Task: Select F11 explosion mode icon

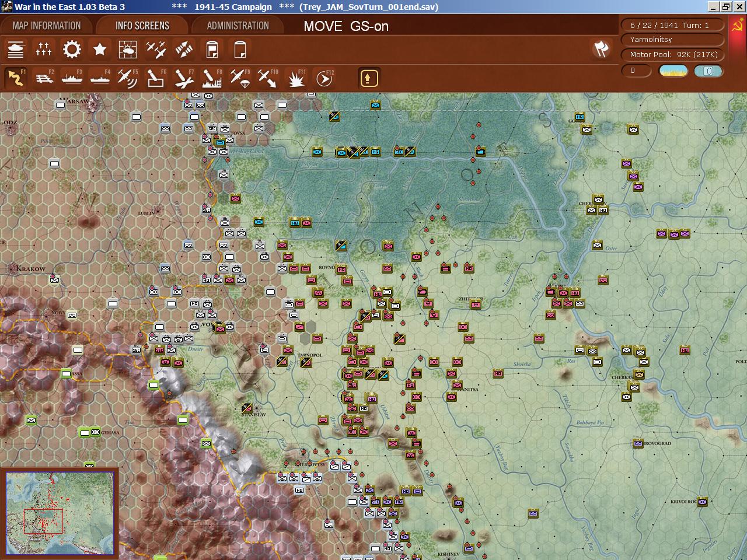Action: 296,78
